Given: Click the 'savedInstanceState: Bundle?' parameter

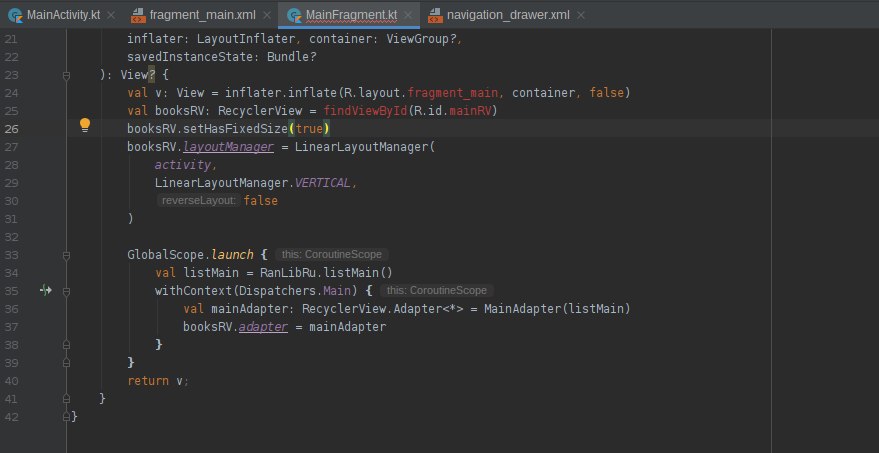Looking at the screenshot, I should pos(222,57).
